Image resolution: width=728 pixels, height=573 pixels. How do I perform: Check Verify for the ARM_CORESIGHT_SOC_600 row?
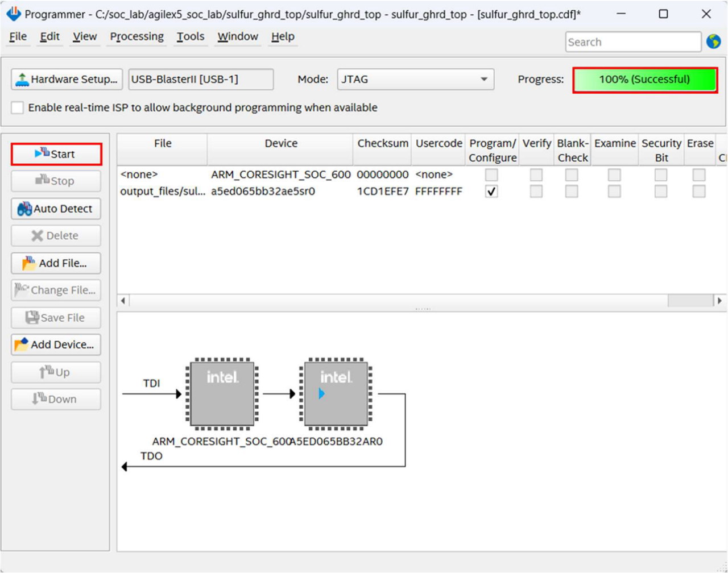(x=536, y=175)
